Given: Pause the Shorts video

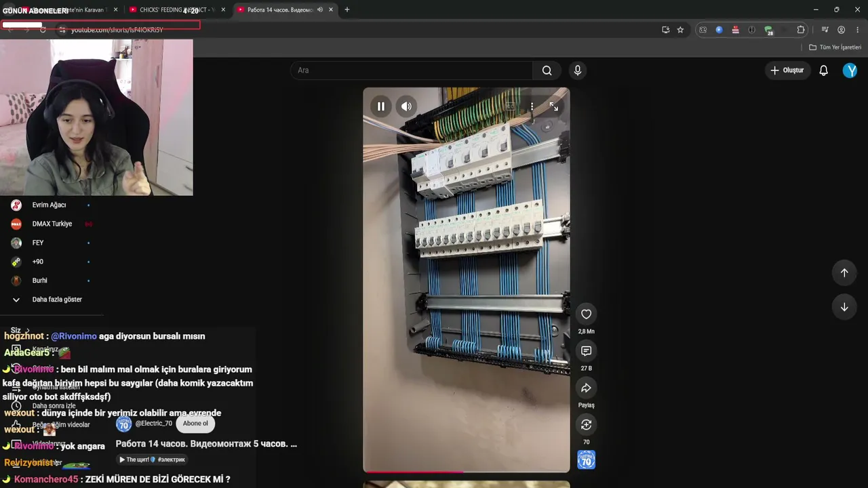Looking at the screenshot, I should pos(381,106).
